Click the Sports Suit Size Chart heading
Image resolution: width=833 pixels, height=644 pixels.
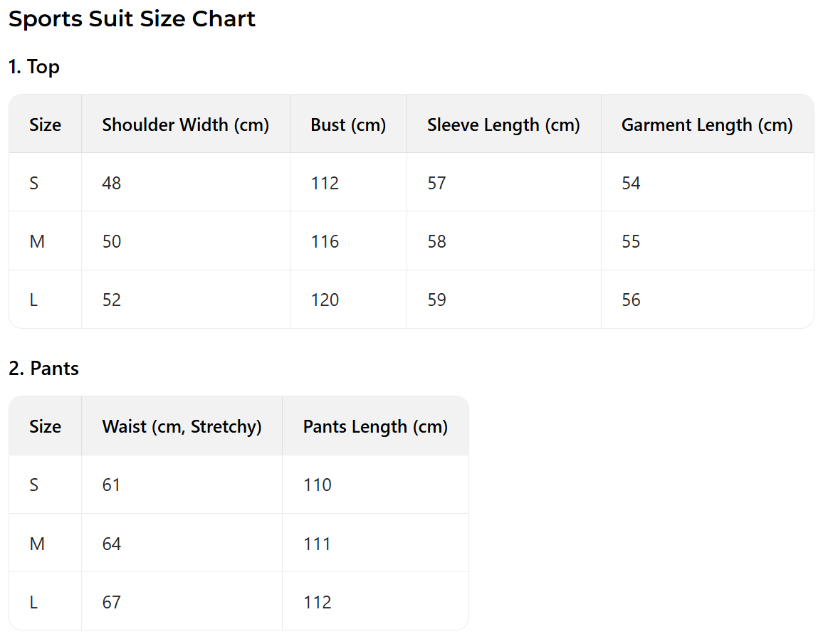pos(132,19)
